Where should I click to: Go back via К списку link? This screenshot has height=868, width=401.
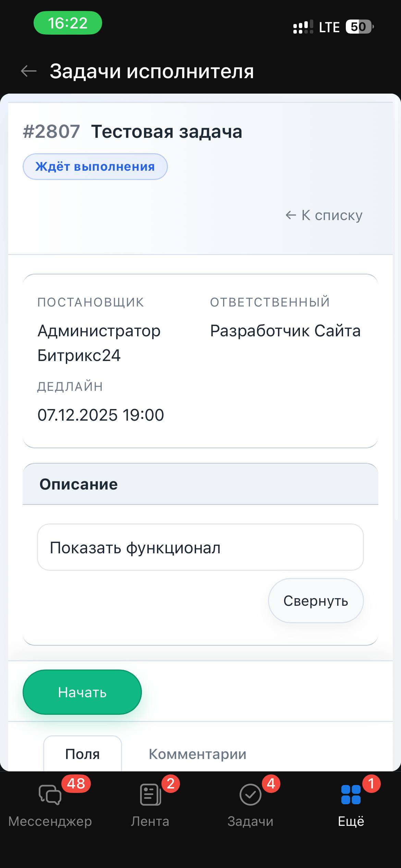click(324, 215)
